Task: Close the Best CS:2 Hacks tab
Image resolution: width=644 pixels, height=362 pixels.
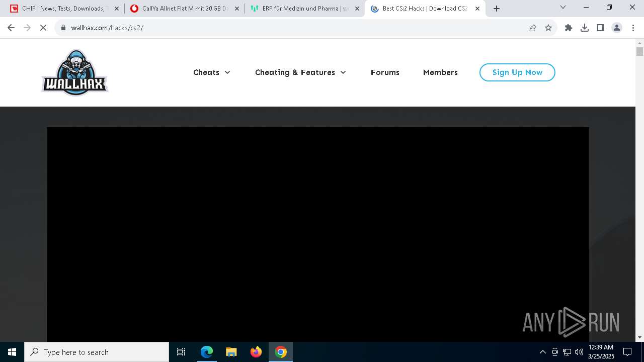Action: [x=477, y=9]
